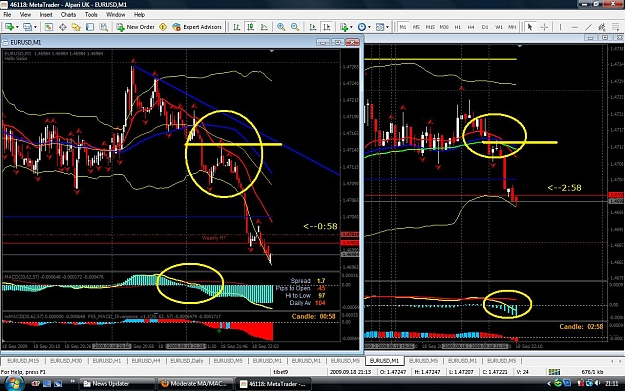Click the connection status bars icon
625x391 pixels.
pos(554,372)
